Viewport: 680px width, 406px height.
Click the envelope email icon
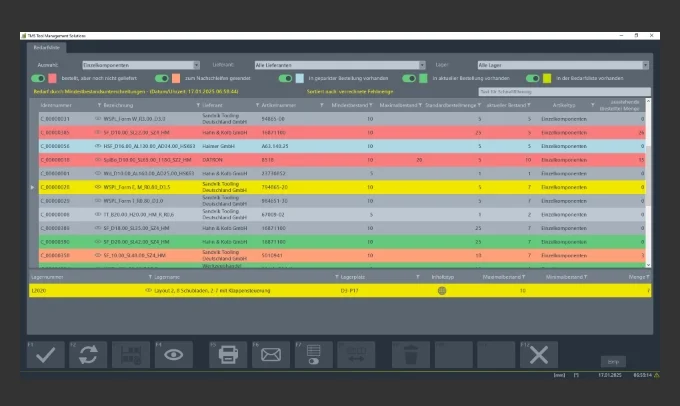[271, 353]
